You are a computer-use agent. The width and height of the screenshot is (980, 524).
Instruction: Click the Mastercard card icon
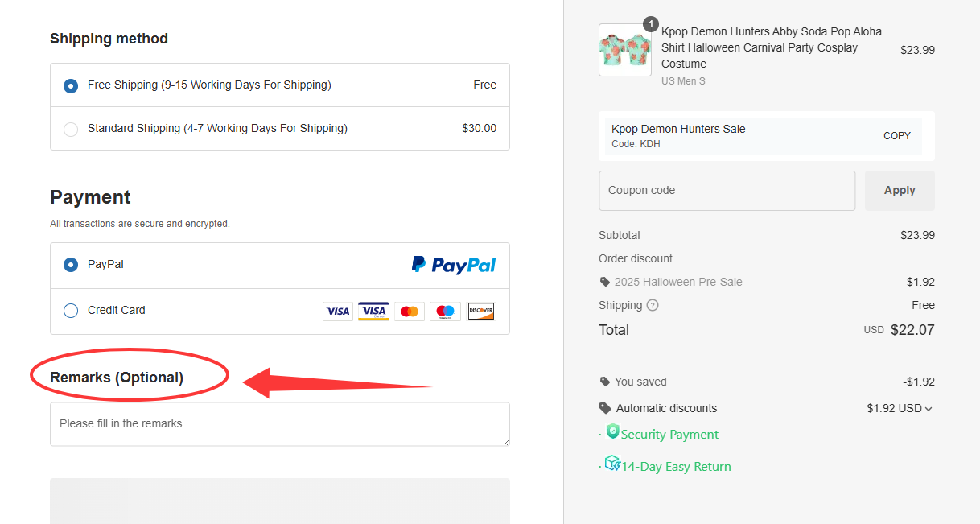410,312
